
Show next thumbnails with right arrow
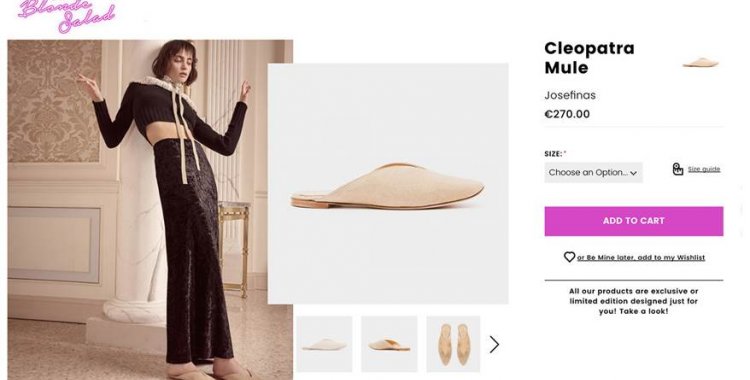tap(494, 344)
